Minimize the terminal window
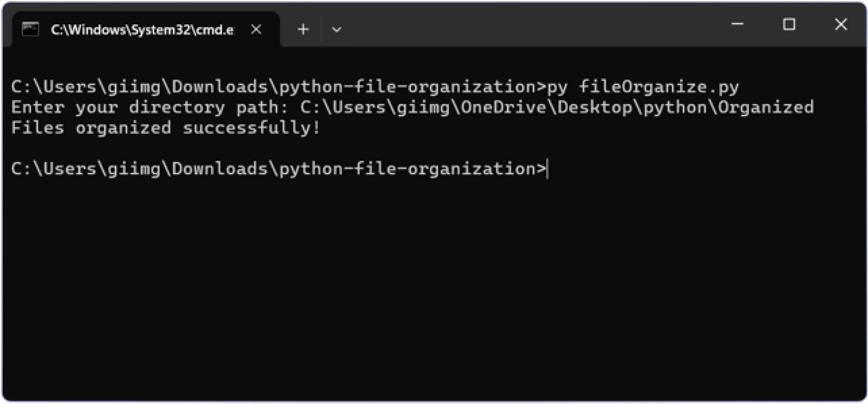Viewport: 868px width, 404px height. tap(737, 24)
